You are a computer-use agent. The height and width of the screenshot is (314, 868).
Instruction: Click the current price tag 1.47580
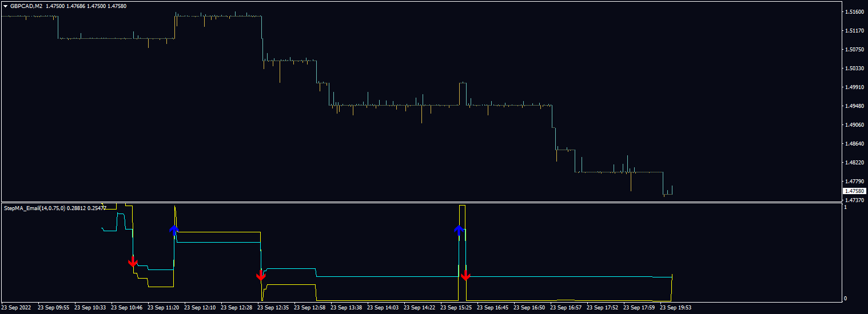point(854,191)
